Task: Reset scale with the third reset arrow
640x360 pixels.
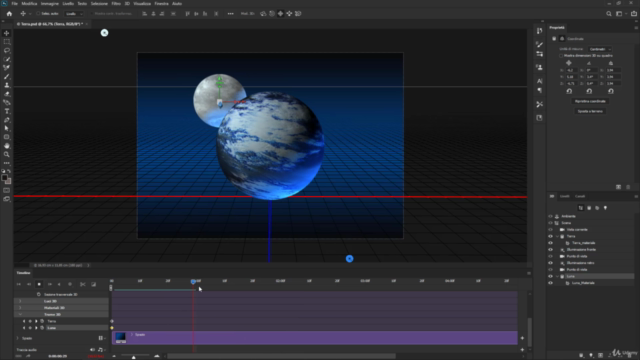Action: point(611,91)
